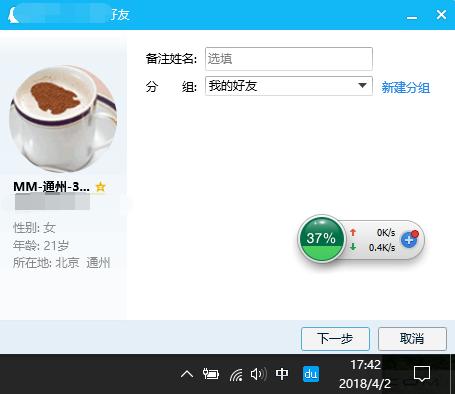Open the Action Center notification icon
455x394 pixels.
click(x=422, y=374)
